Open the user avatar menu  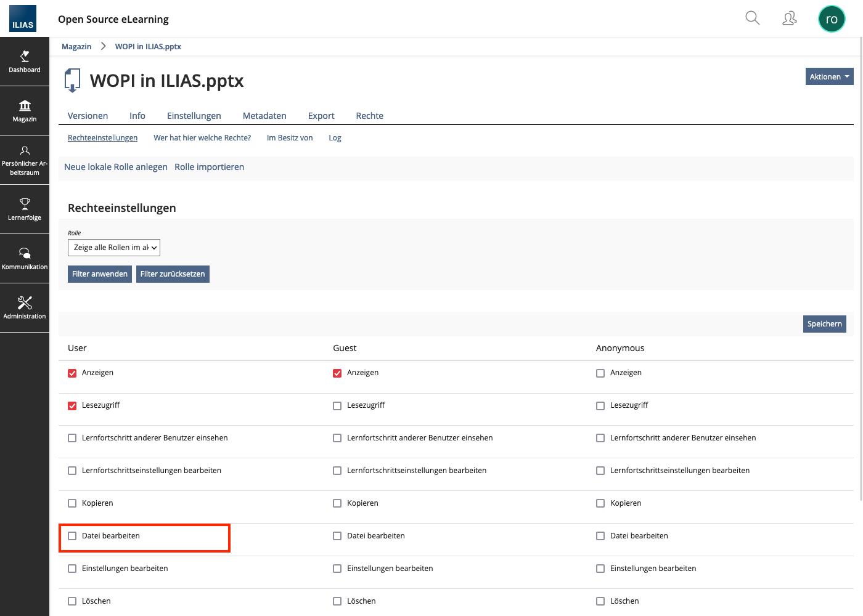831,19
